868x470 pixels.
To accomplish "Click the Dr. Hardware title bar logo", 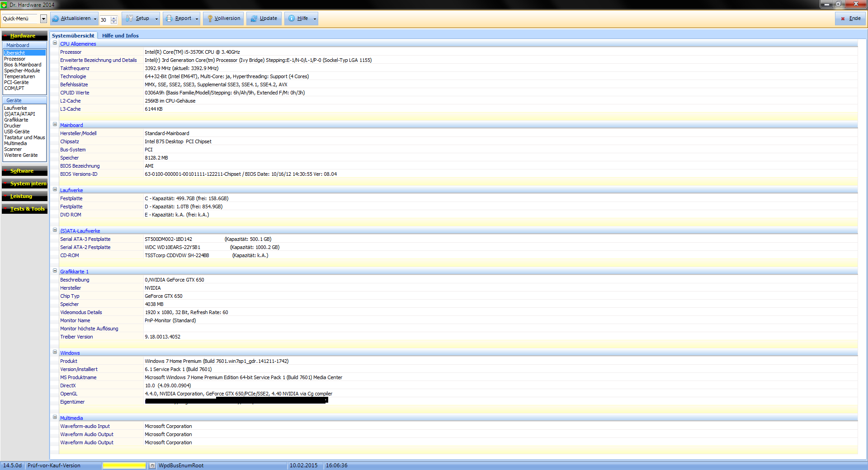I will coord(4,5).
